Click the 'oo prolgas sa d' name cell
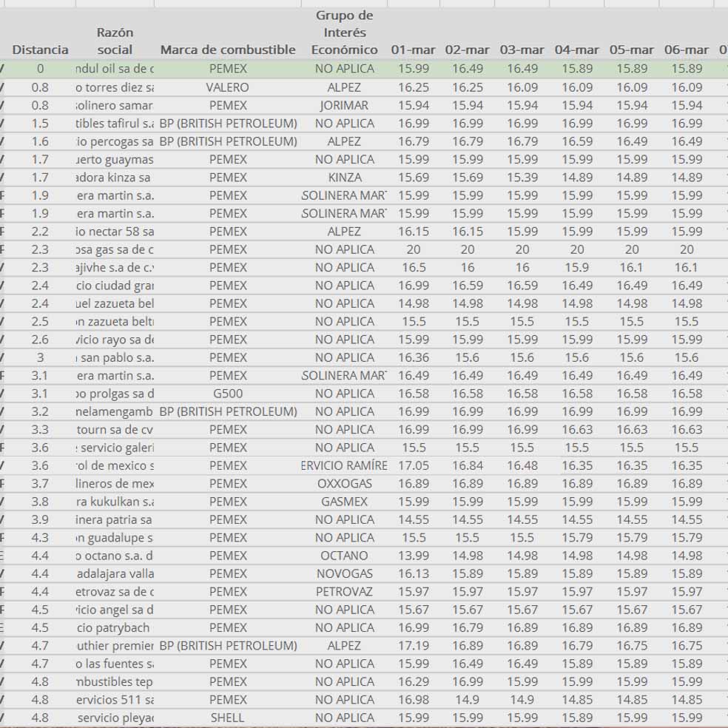 pos(115,394)
